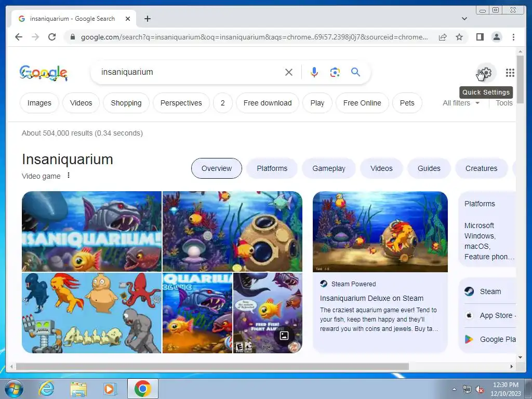The width and height of the screenshot is (532, 399).
Task: Click the Platforms info card
Action: click(487, 230)
